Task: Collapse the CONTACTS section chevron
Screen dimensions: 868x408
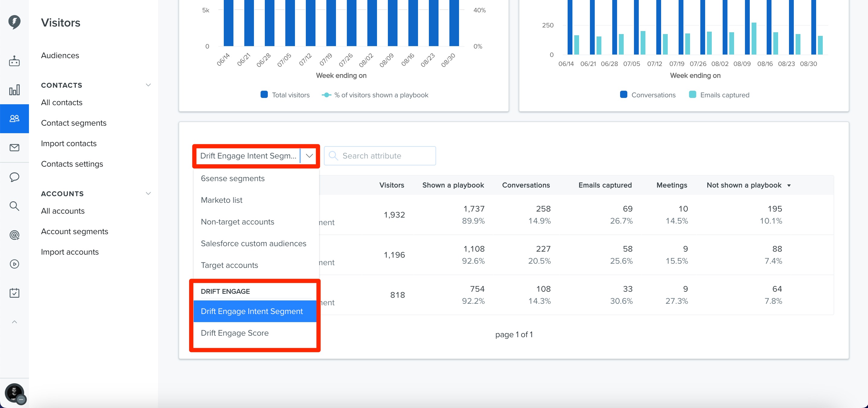Action: [148, 85]
